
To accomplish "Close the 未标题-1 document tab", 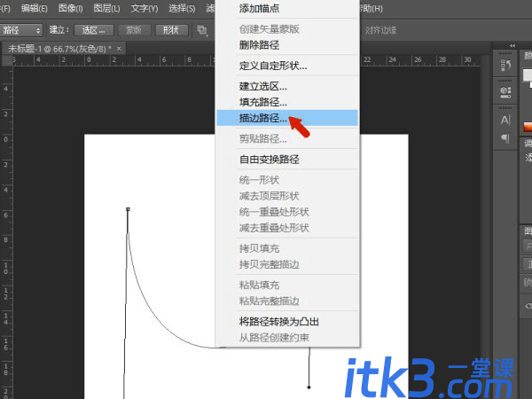I will pyautogui.click(x=119, y=49).
